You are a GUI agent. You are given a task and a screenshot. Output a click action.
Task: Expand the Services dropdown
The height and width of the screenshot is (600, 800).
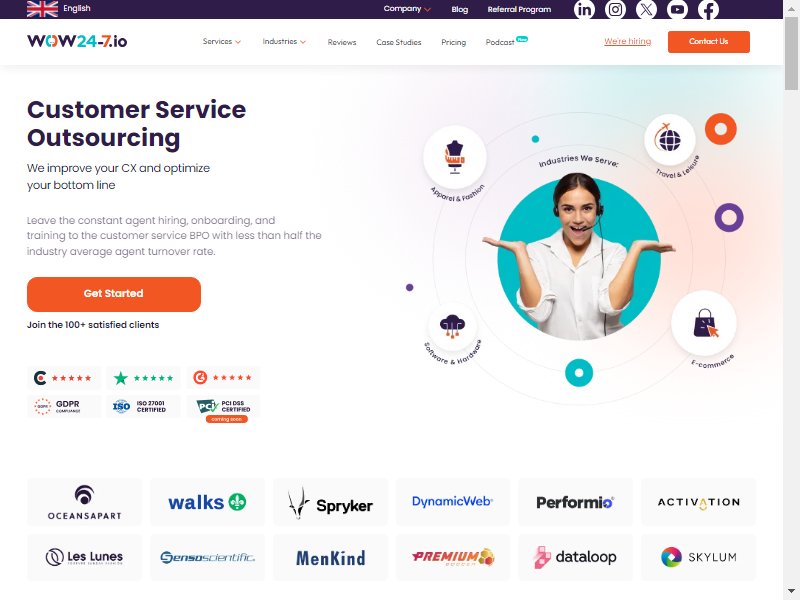(x=222, y=41)
